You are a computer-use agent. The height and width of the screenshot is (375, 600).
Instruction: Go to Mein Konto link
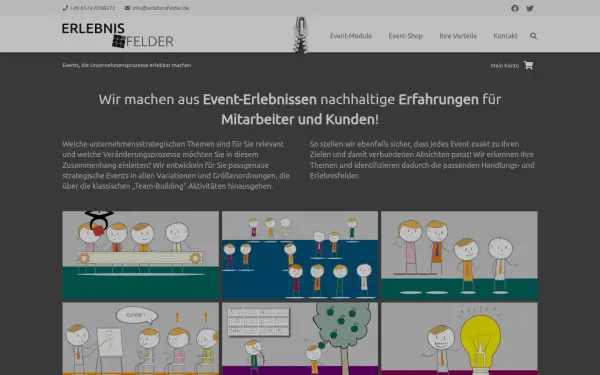pyautogui.click(x=505, y=65)
